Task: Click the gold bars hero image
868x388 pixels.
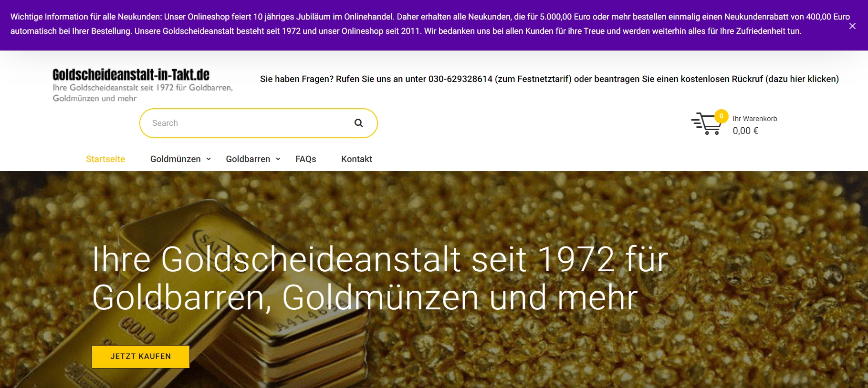Action: click(434, 279)
